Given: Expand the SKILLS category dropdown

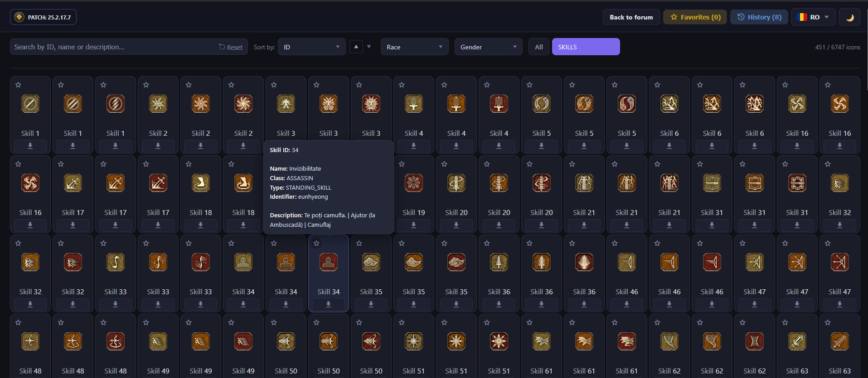Looking at the screenshot, I should (x=586, y=47).
